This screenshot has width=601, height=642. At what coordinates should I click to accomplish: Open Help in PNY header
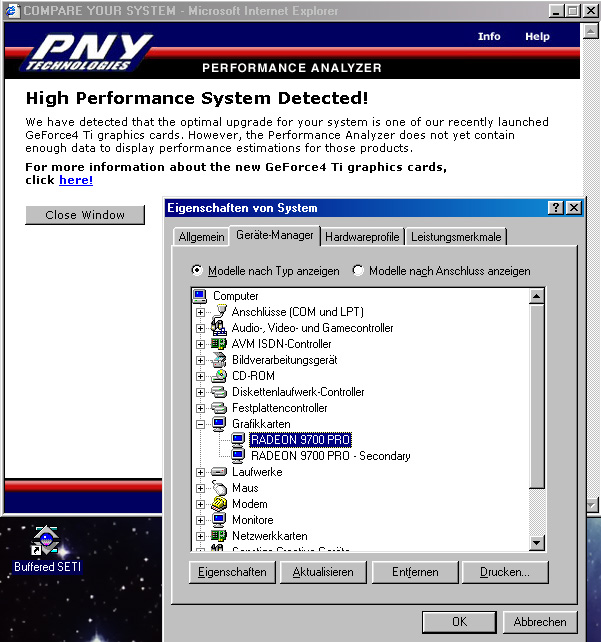538,36
